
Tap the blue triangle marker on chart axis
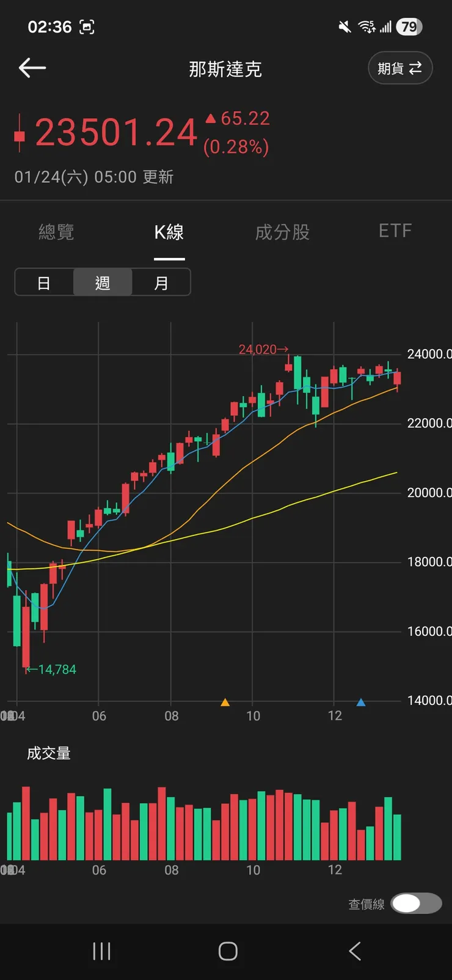coord(361,702)
